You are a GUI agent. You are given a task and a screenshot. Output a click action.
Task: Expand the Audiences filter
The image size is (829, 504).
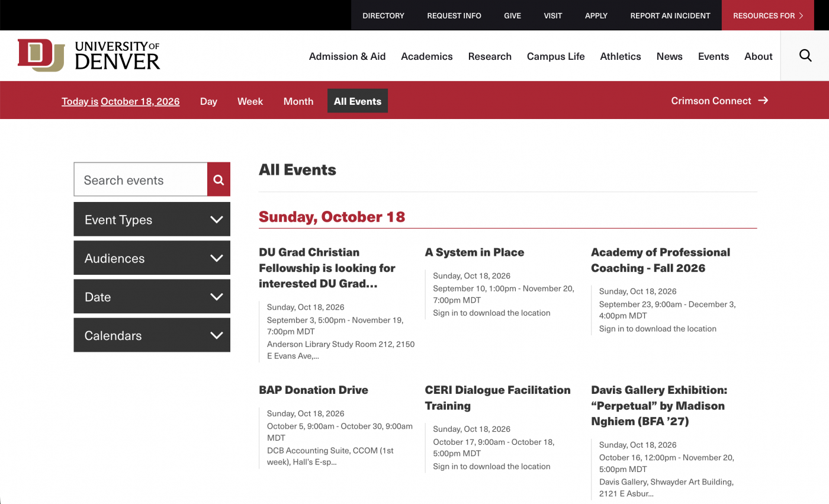tap(152, 258)
